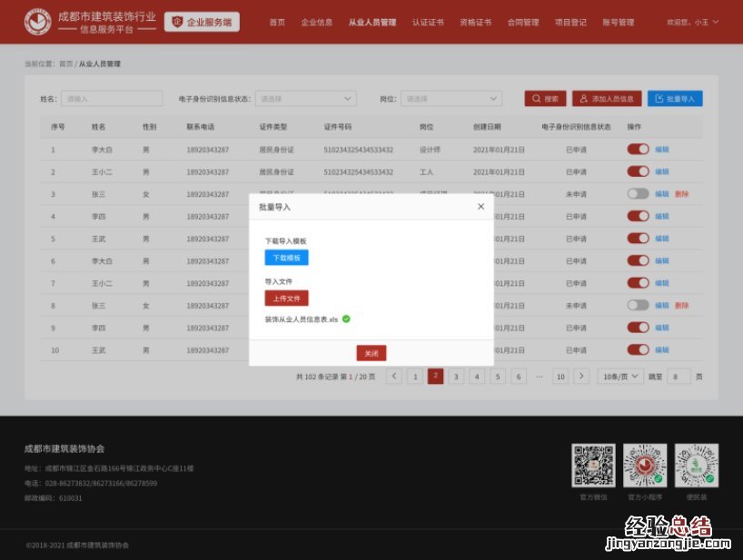Open the 合同管理 nav item

tap(523, 23)
